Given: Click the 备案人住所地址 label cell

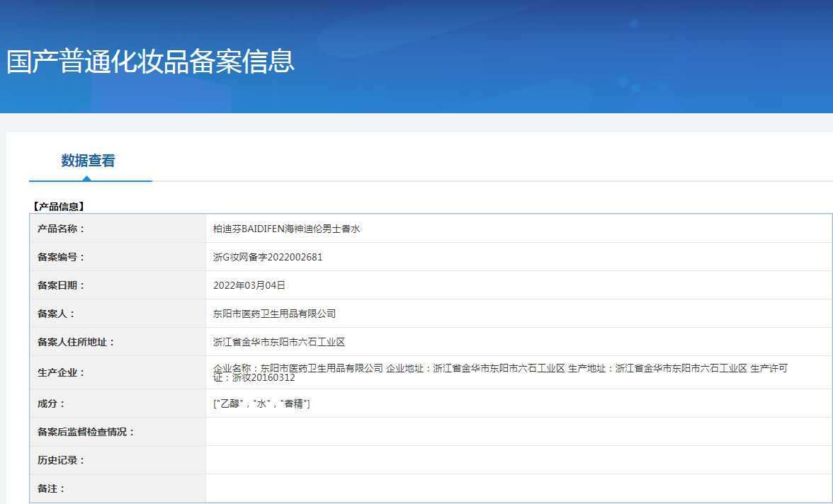Looking at the screenshot, I should [x=118, y=342].
